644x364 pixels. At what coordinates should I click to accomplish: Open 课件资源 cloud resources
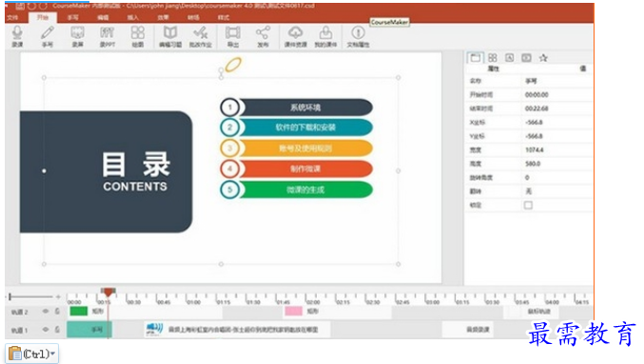tap(296, 36)
